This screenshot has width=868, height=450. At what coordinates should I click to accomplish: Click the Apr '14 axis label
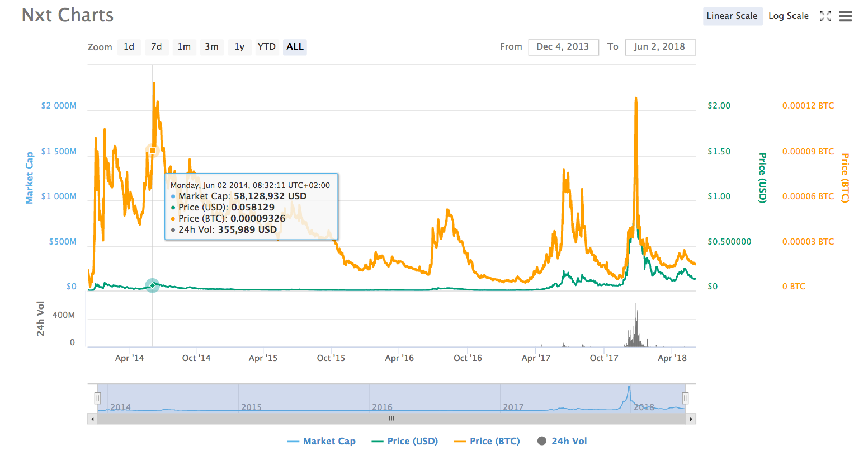point(129,358)
